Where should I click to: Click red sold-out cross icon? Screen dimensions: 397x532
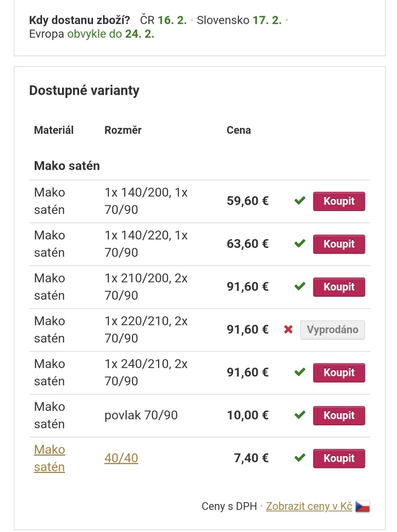(288, 329)
